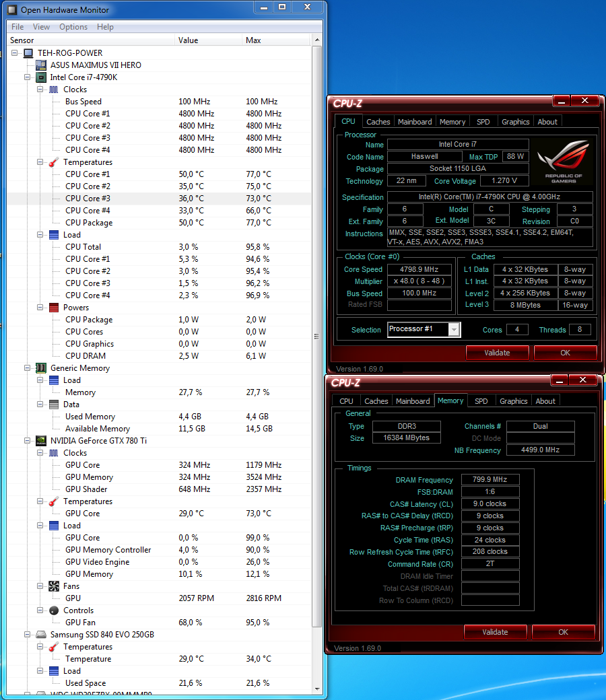Collapse the Generic Memory node
The image size is (606, 700).
click(27, 368)
